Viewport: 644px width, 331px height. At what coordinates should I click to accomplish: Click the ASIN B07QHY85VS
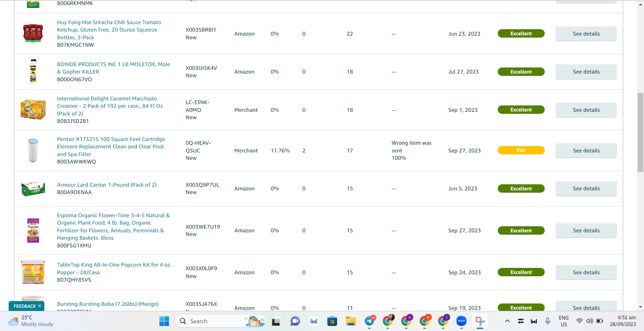(74, 280)
